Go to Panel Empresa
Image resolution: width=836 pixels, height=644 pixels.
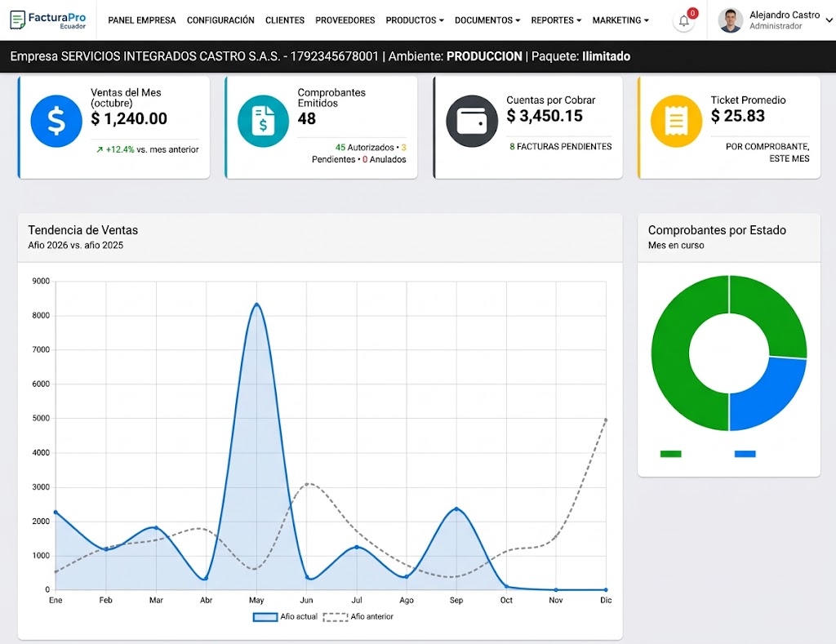tap(142, 20)
